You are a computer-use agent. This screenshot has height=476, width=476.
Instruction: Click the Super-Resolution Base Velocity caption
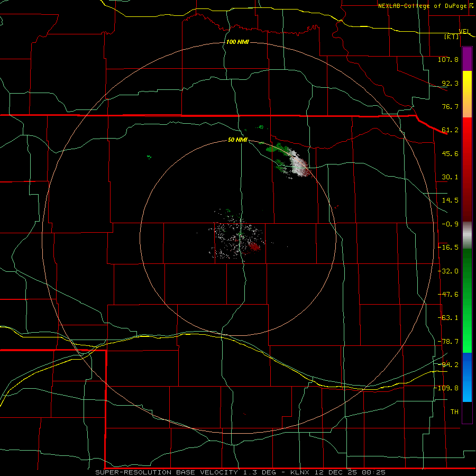240,472
